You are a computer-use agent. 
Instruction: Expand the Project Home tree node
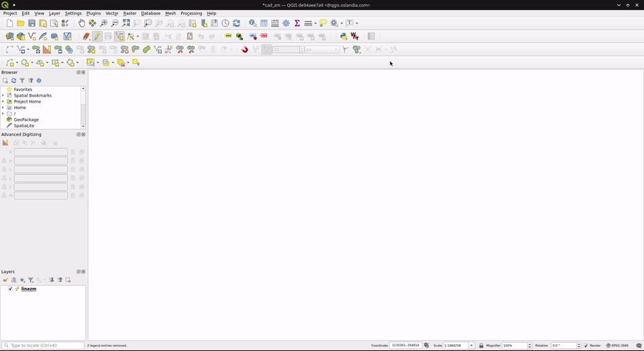click(3, 101)
